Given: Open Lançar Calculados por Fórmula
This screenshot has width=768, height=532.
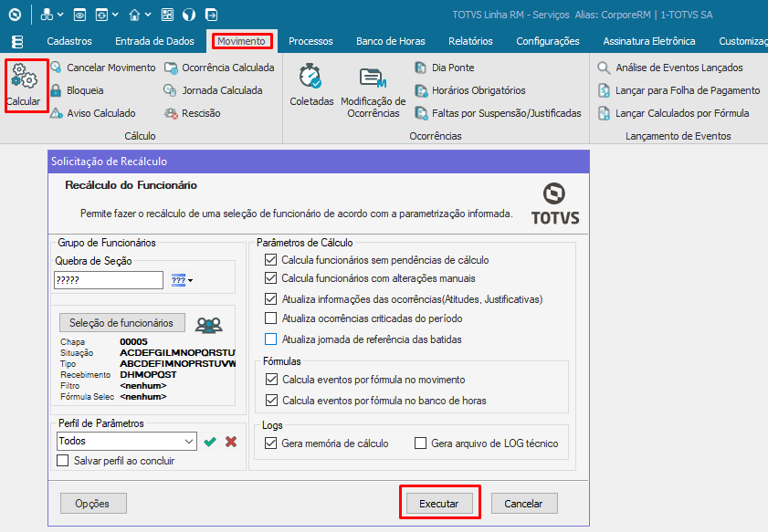Looking at the screenshot, I should [673, 113].
